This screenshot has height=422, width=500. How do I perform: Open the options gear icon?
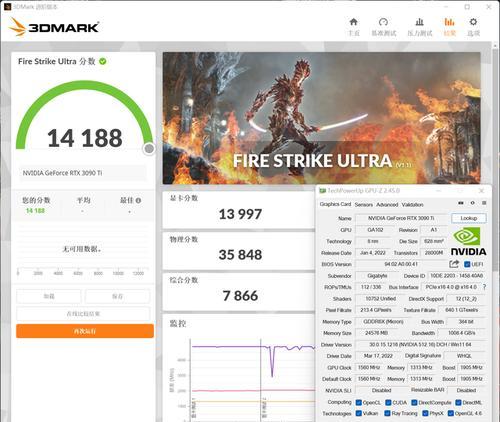473,22
